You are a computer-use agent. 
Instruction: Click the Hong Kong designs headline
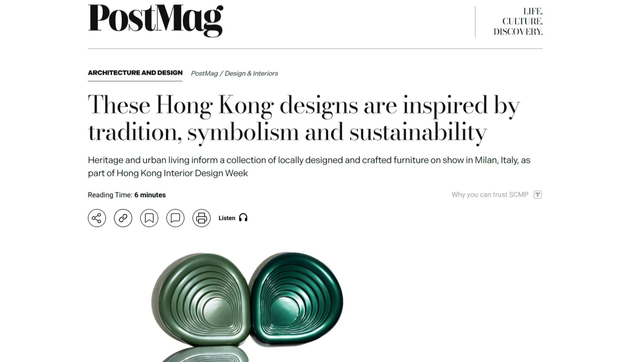(303, 119)
